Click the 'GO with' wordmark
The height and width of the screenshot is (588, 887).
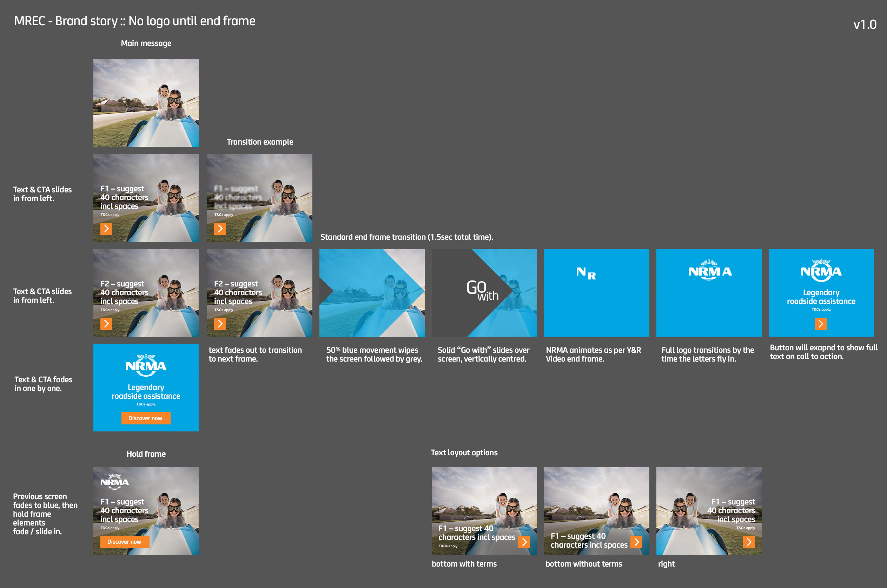tap(482, 291)
